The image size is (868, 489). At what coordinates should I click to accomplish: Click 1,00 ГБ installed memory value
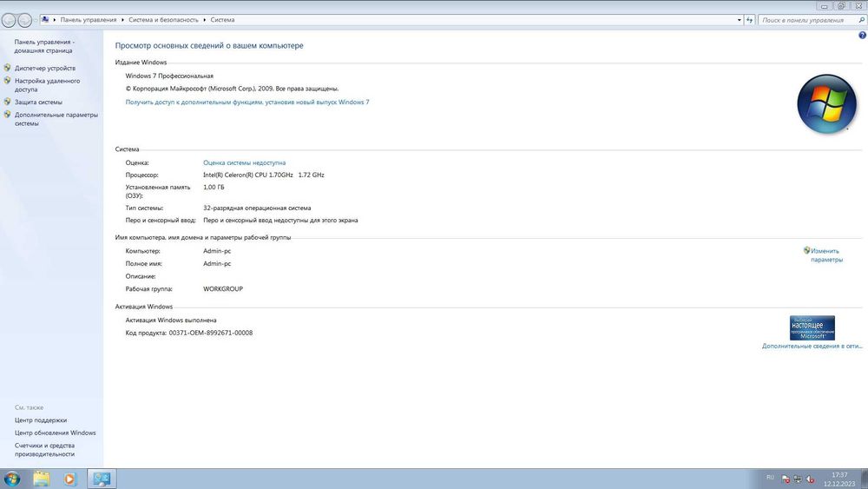pos(214,188)
